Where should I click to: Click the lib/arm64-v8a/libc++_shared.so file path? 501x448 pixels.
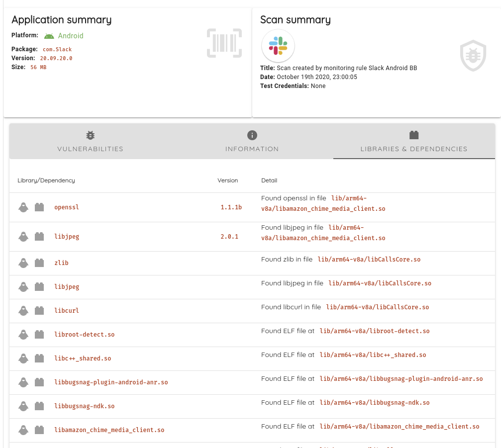pyautogui.click(x=373, y=355)
